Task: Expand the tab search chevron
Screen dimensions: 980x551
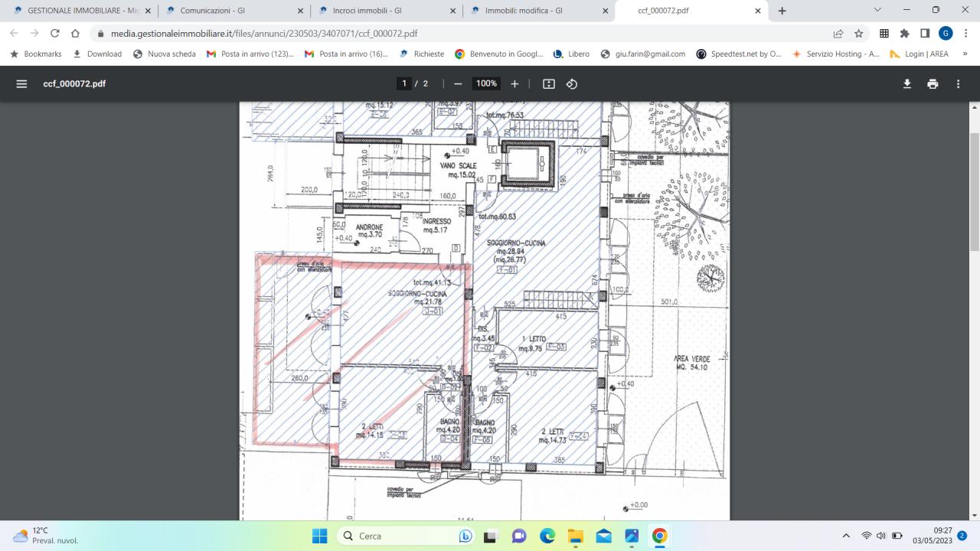Action: [877, 10]
